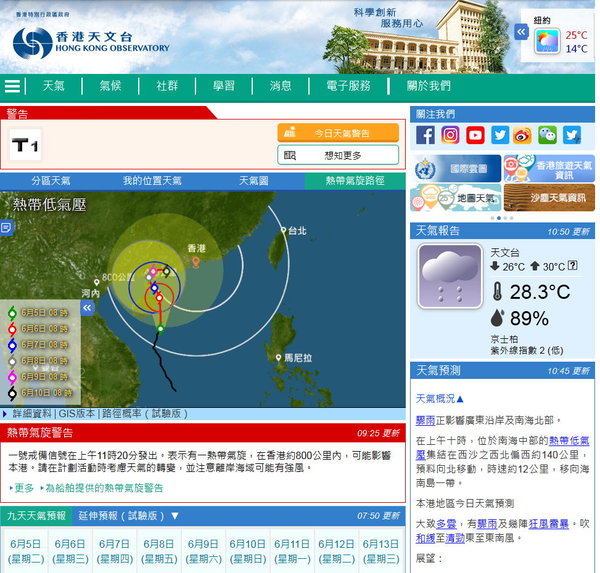Click the help icon beside 30°C

pos(572,266)
